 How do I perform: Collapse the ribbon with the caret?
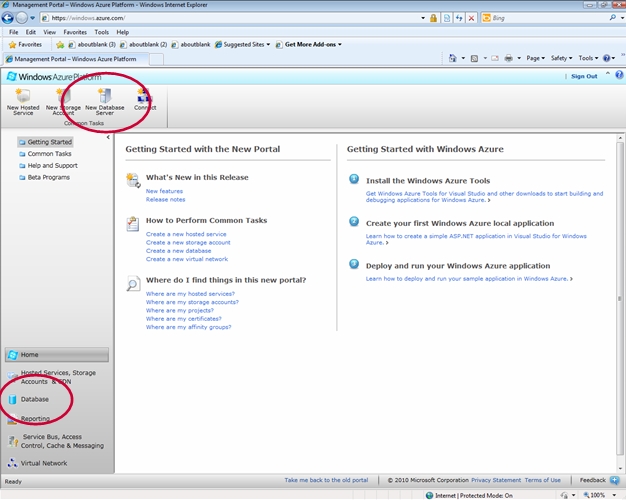pyautogui.click(x=608, y=74)
